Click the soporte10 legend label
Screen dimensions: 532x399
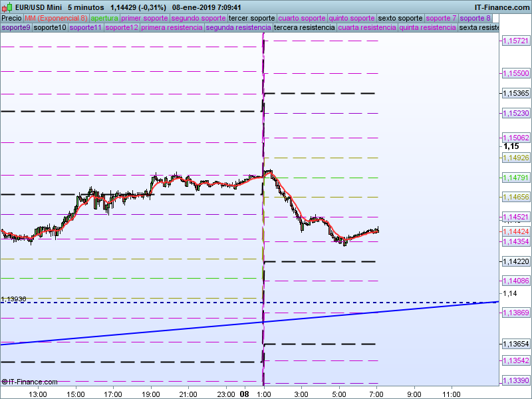click(x=50, y=28)
